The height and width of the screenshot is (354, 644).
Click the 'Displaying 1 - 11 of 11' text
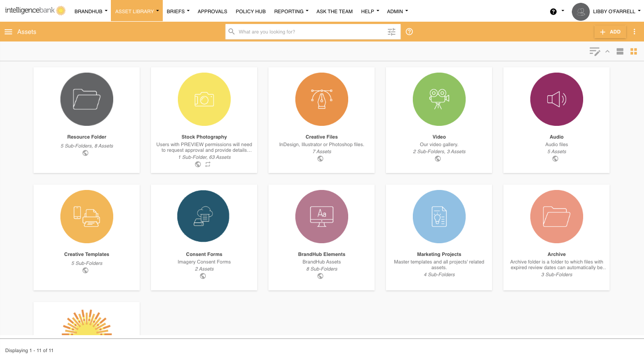click(29, 351)
